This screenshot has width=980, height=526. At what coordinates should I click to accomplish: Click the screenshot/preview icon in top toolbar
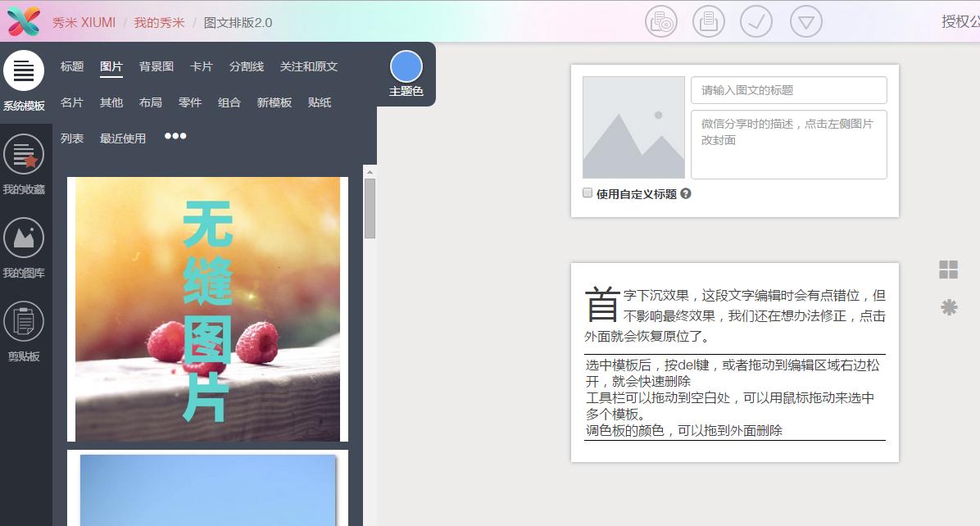click(661, 21)
